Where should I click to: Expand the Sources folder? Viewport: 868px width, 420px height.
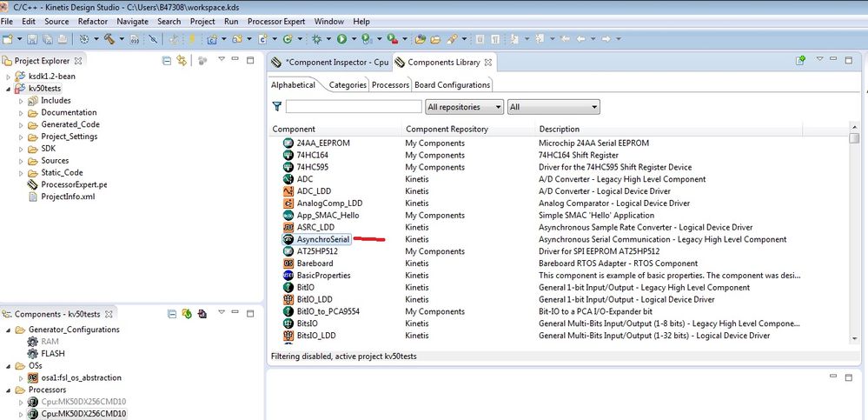pos(21,161)
